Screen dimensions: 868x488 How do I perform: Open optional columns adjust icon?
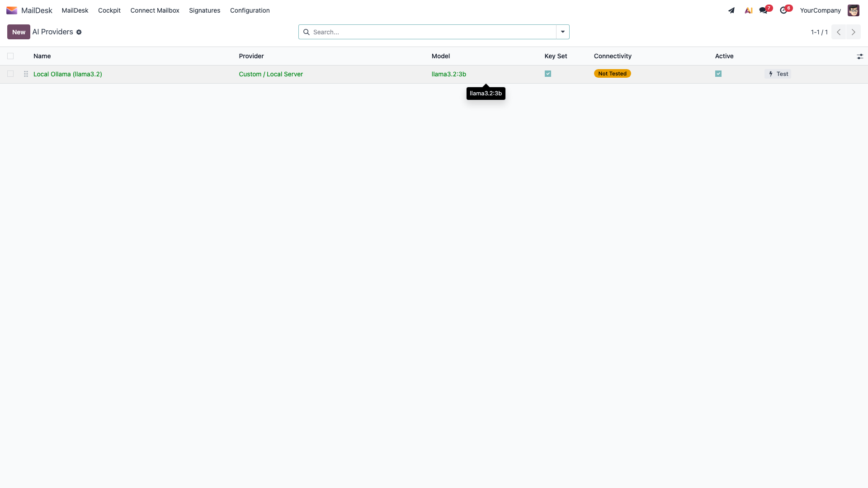[x=860, y=56]
